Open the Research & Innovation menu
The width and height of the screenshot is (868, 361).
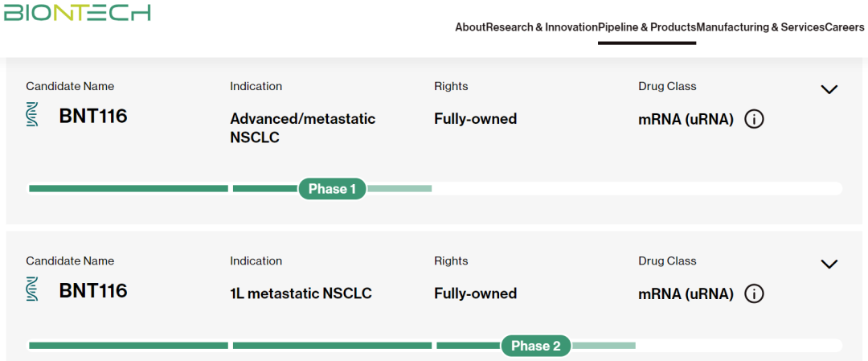[x=542, y=27]
